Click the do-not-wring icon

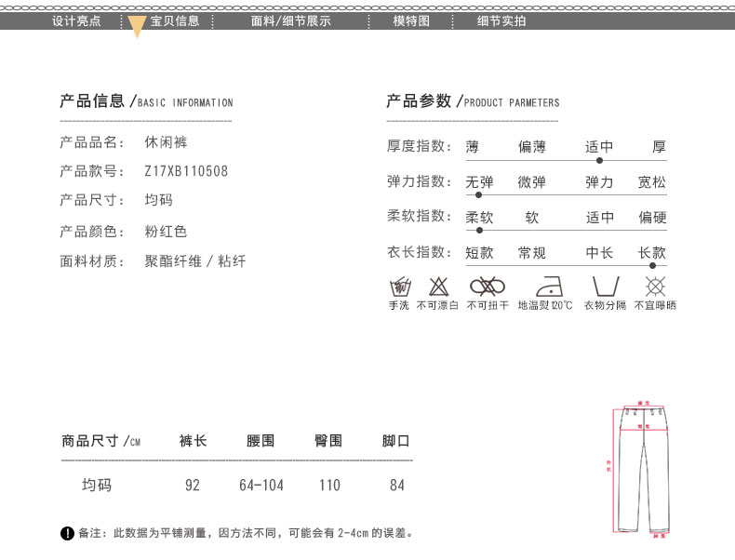click(488, 286)
